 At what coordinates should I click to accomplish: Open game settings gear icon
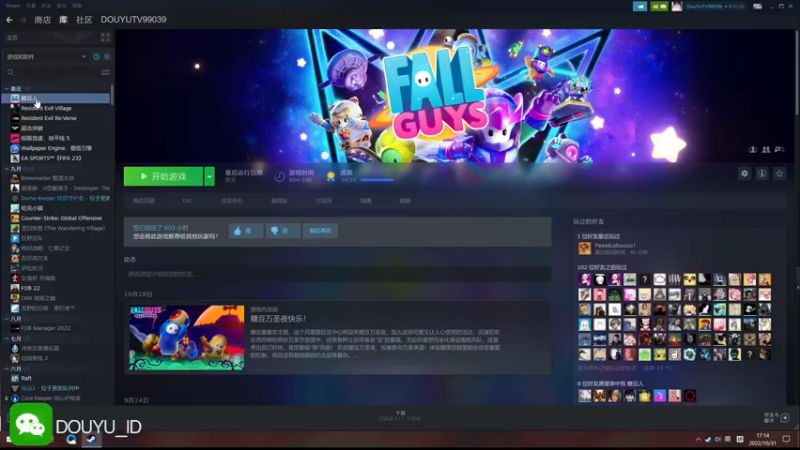[x=744, y=174]
